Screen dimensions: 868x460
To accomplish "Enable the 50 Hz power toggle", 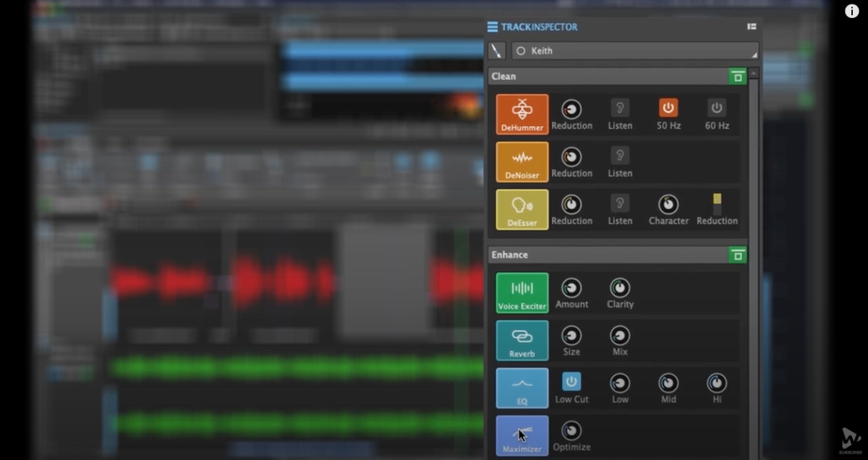I will click(x=668, y=108).
